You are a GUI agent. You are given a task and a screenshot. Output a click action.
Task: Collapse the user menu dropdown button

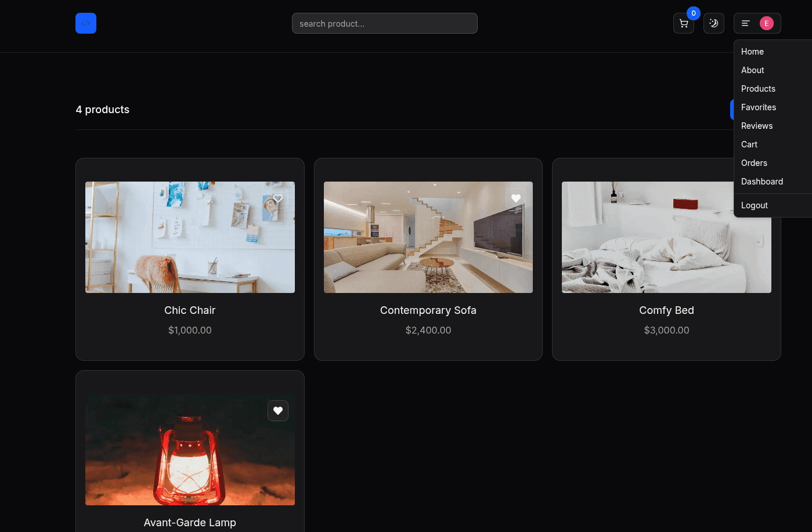(746, 23)
